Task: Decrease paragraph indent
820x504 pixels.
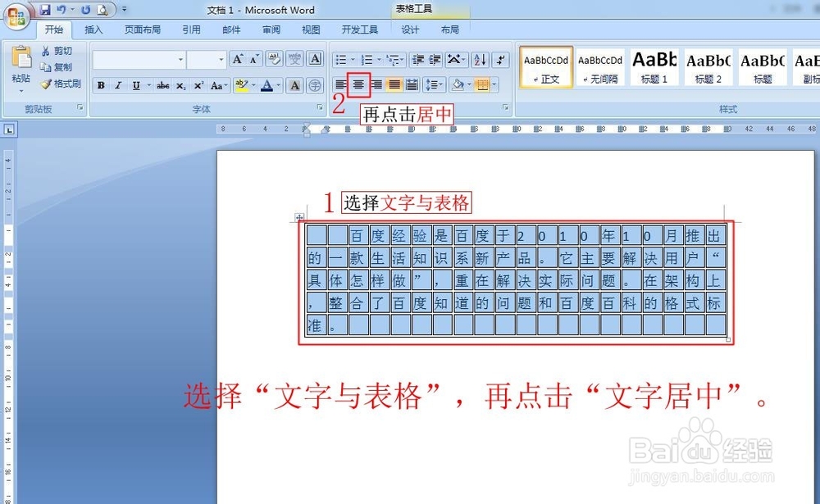Action: (418, 60)
